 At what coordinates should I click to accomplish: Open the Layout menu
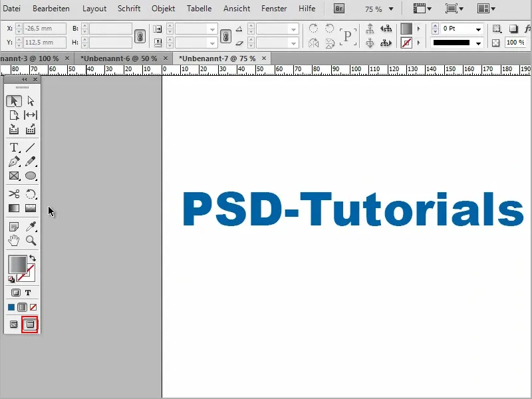point(94,9)
